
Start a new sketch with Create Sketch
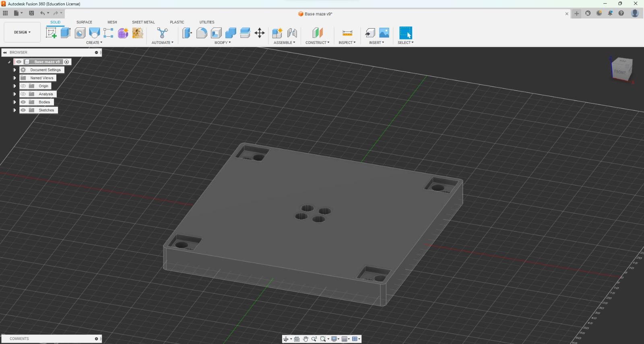tap(51, 33)
